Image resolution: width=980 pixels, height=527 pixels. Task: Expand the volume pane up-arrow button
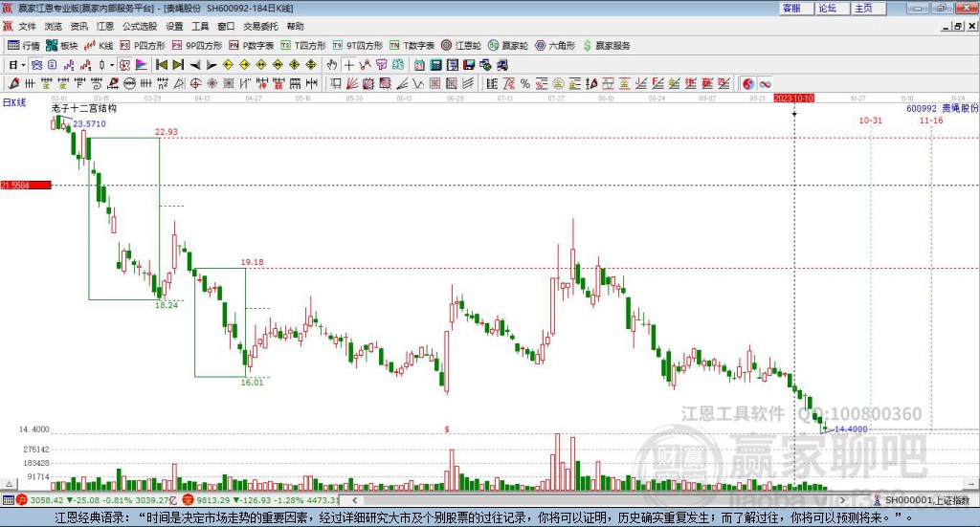[x=9, y=484]
